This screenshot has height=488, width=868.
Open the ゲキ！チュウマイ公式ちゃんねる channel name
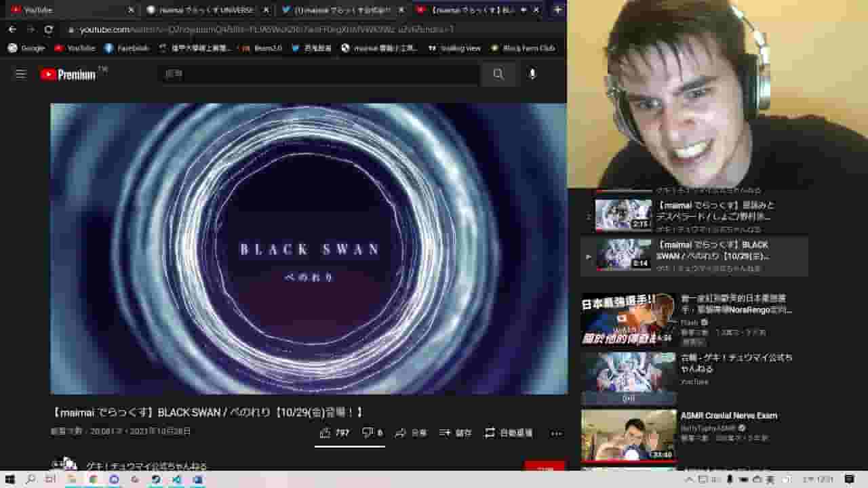pos(146,466)
